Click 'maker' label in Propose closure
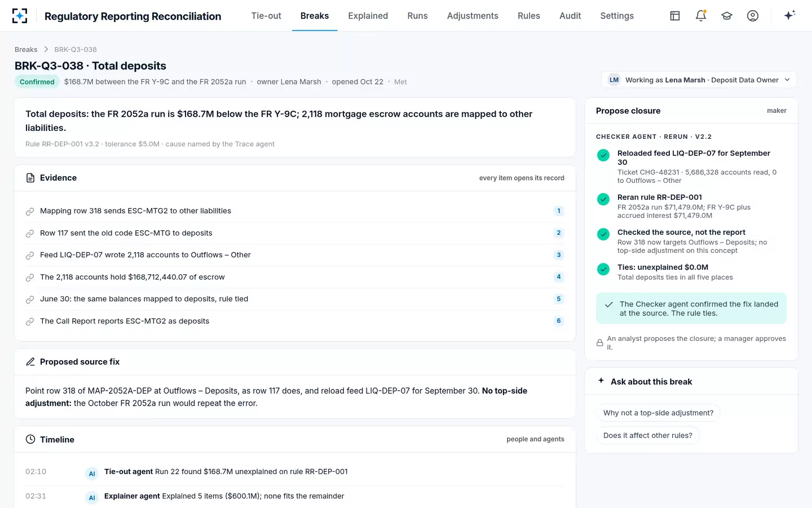The height and width of the screenshot is (508, 812). point(776,111)
